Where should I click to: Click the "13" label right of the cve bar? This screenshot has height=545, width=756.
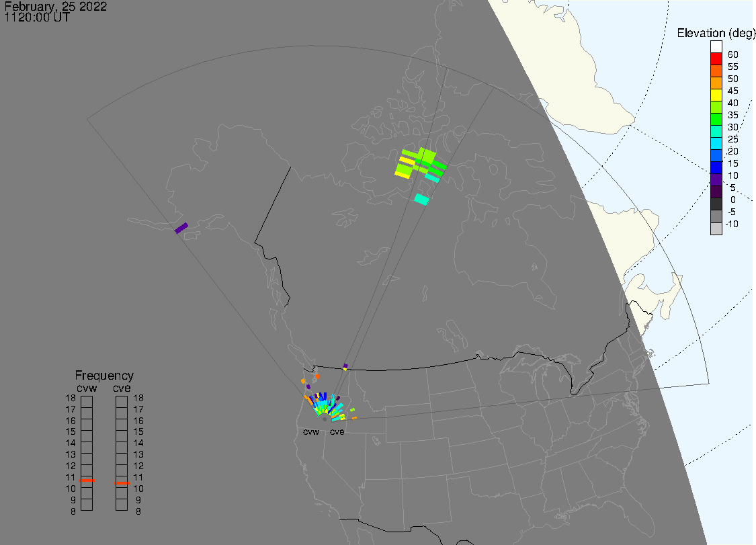pyautogui.click(x=138, y=454)
